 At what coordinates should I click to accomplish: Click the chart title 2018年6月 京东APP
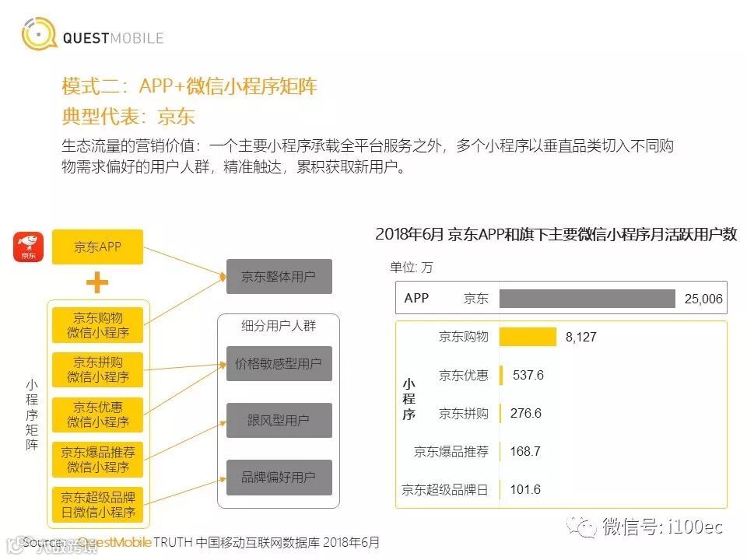pyautogui.click(x=556, y=234)
